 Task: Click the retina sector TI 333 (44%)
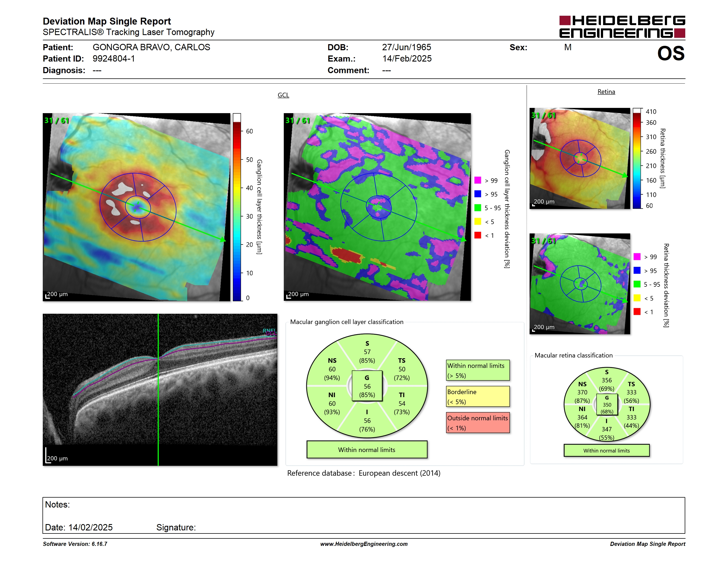point(631,417)
